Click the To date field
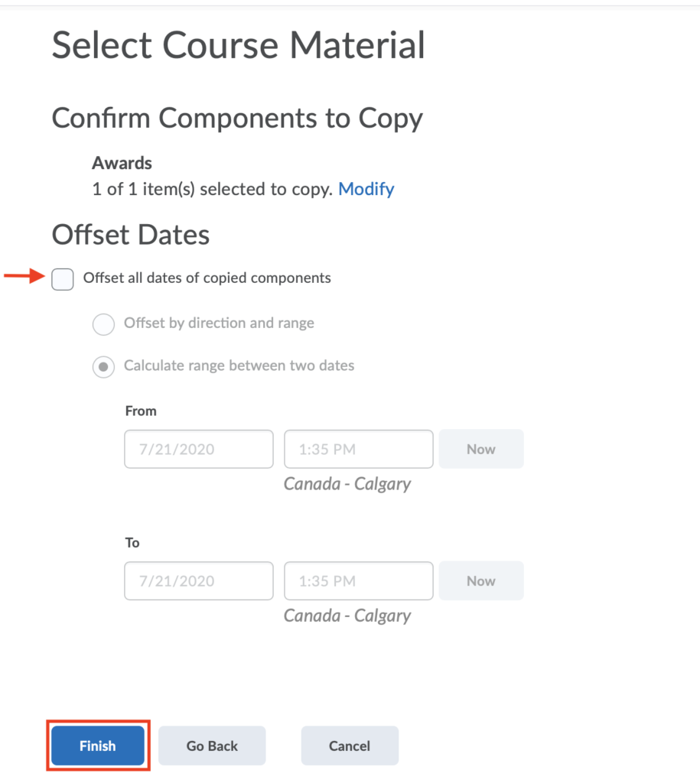Screen dimensions: 700x783 [199, 581]
